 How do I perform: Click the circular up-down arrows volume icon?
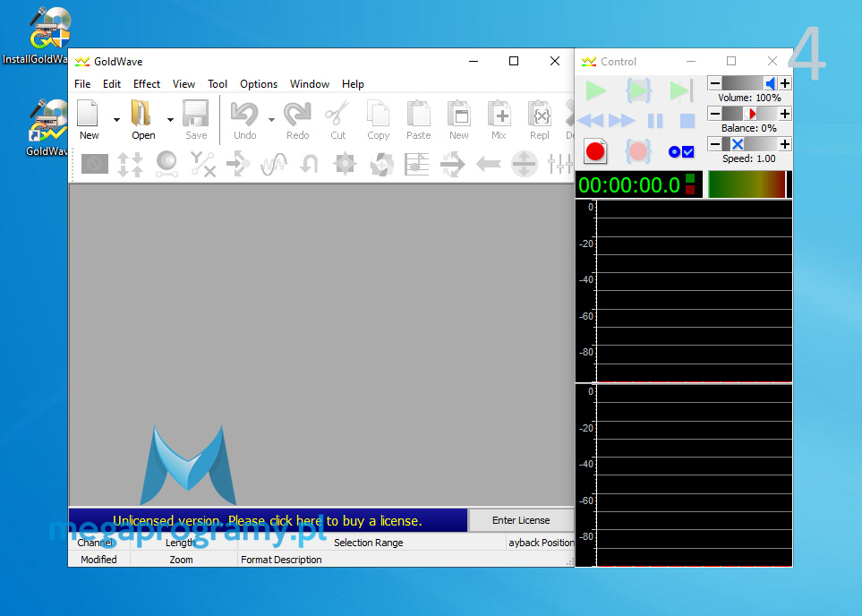pos(524,164)
